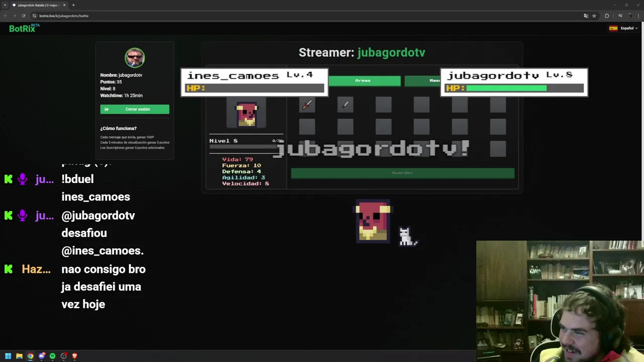Open the Windows Start menu

8,356
